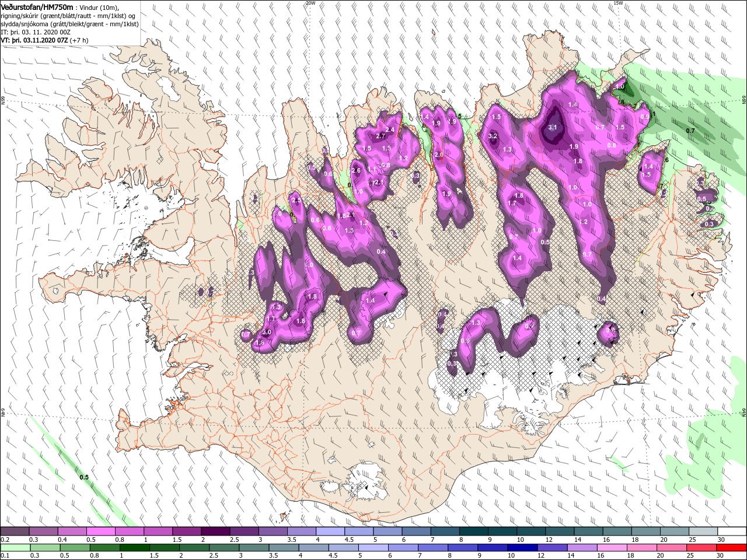The image size is (747, 560).
Task: Select lower-row green swatch starting at 0.8
Action: tap(105, 548)
